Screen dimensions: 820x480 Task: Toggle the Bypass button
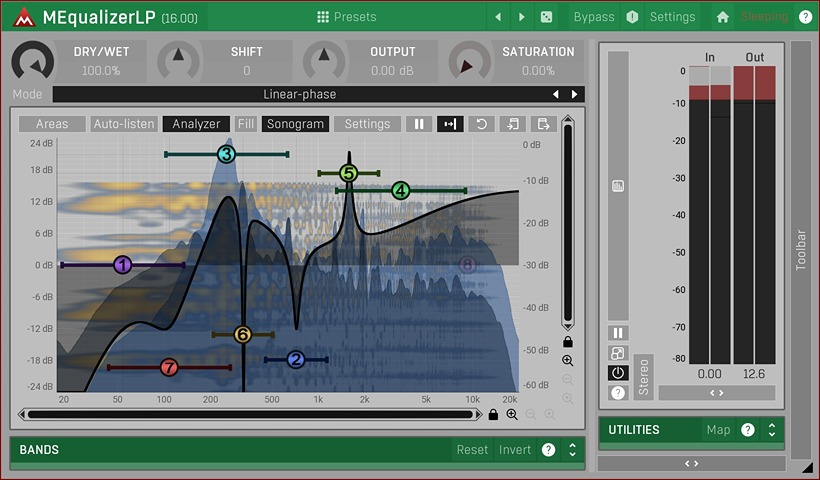594,17
